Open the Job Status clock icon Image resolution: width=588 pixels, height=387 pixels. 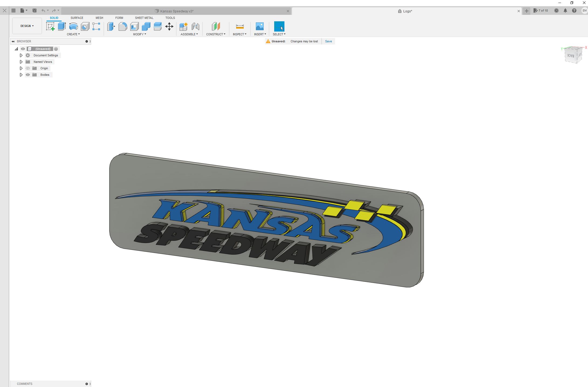[556, 11]
